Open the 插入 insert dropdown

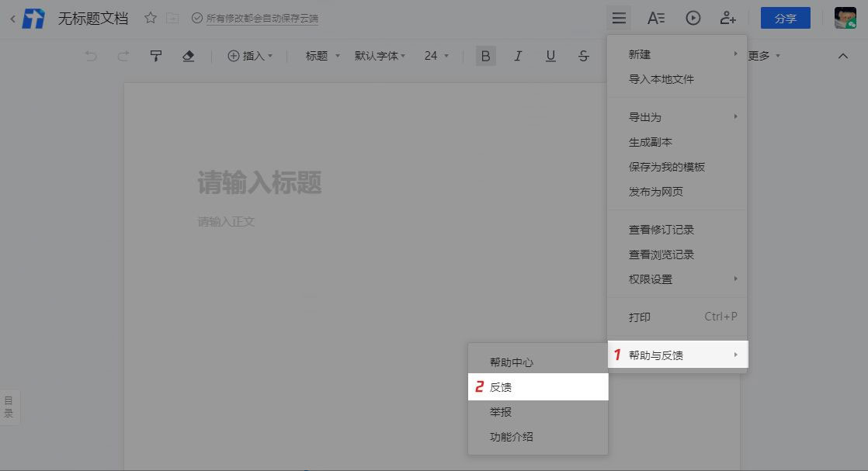[250, 55]
